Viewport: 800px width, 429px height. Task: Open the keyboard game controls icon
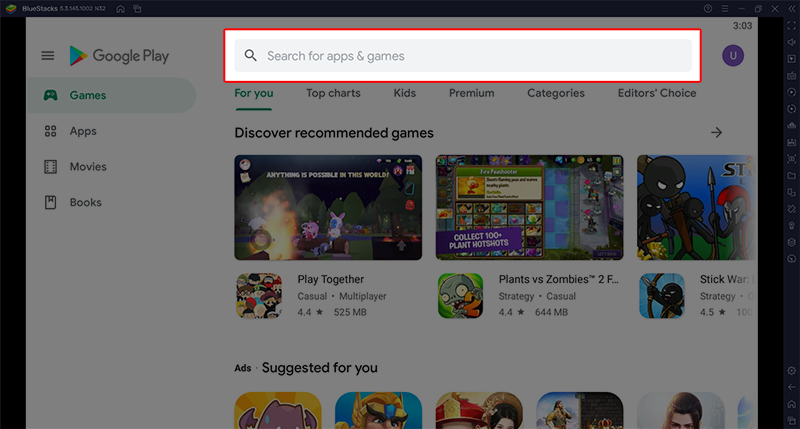point(791,75)
